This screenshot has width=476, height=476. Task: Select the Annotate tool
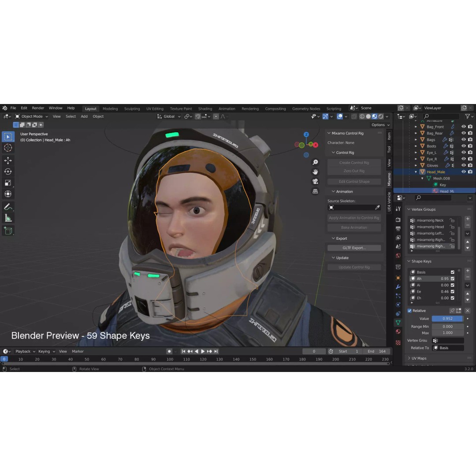point(8,207)
